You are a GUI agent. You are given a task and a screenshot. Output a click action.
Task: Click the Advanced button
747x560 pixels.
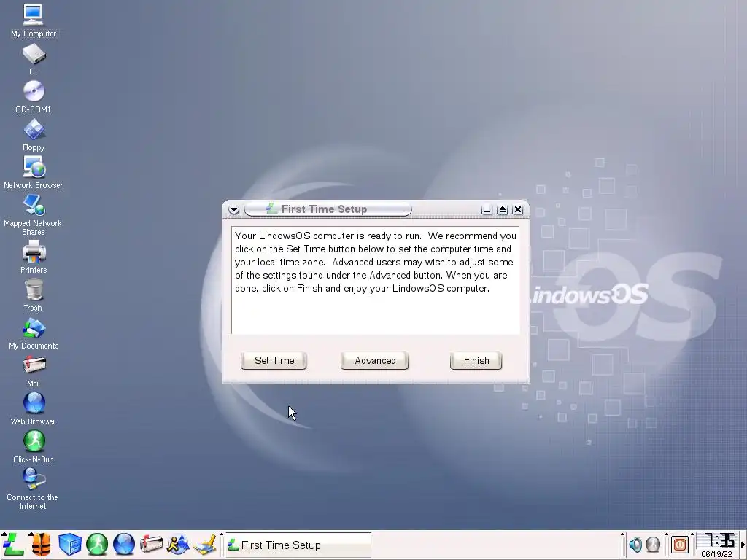[x=375, y=360]
